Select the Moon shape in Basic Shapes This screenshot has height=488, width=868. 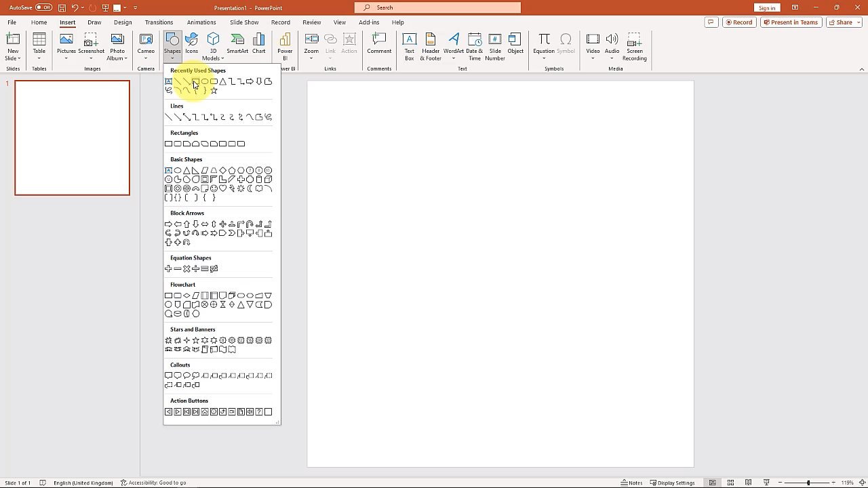(250, 188)
